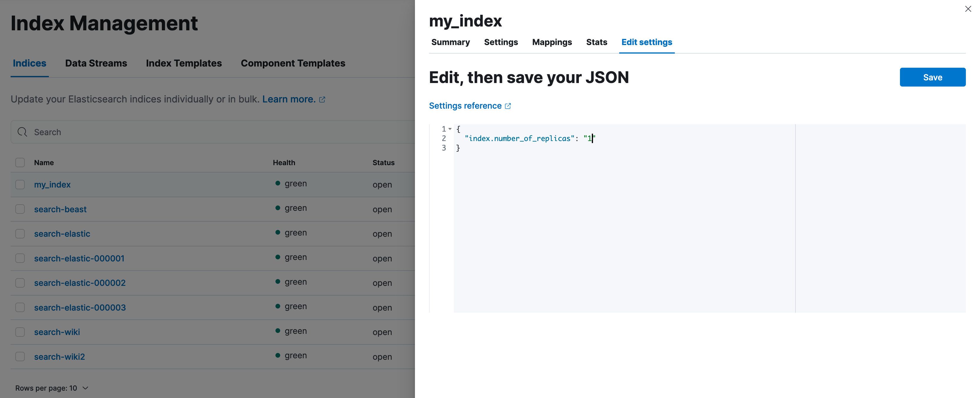Click the green health icon for search-wiki2
This screenshot has height=398, width=980.
pyautogui.click(x=278, y=356)
